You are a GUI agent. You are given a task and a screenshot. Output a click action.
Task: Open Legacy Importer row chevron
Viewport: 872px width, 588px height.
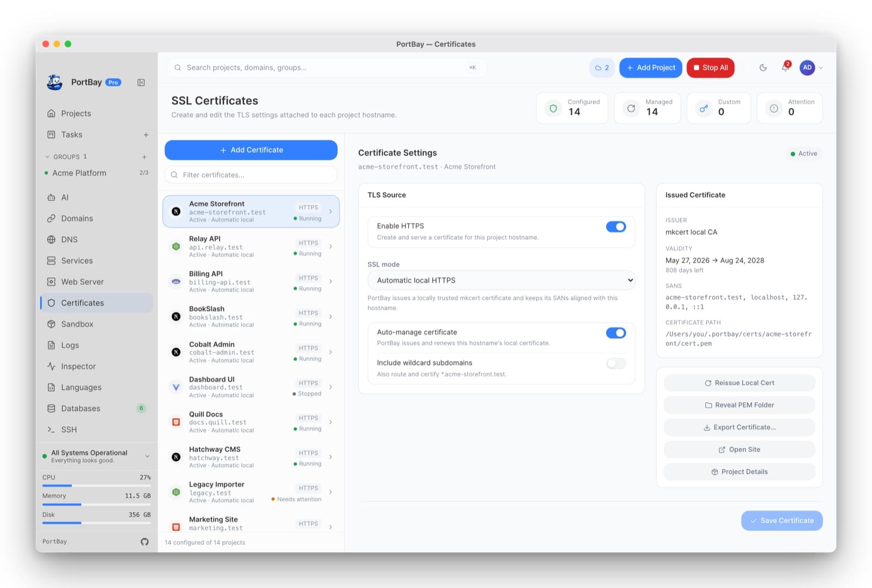click(330, 492)
